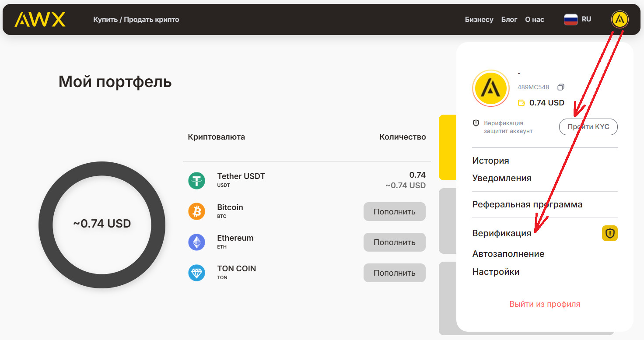The height and width of the screenshot is (340, 644).
Task: Click the Bitcoin coin icon
Action: 196,211
